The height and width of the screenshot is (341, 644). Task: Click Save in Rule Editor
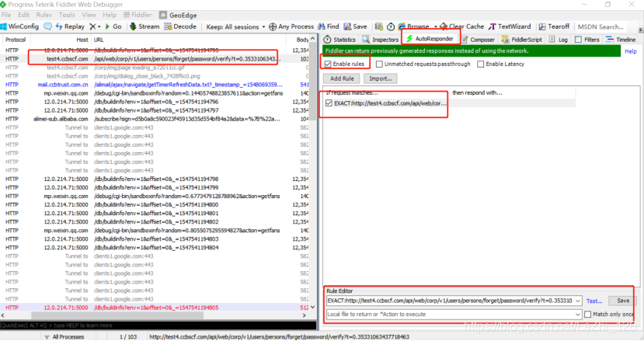click(623, 301)
